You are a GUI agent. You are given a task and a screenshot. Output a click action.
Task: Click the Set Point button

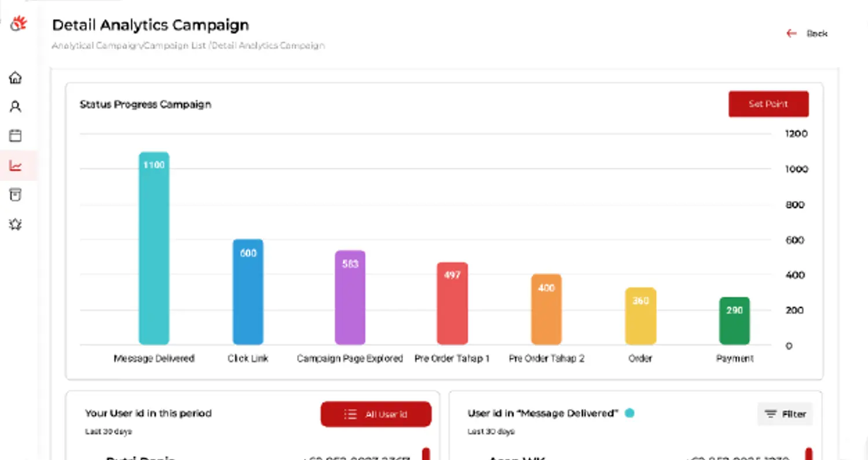point(768,104)
